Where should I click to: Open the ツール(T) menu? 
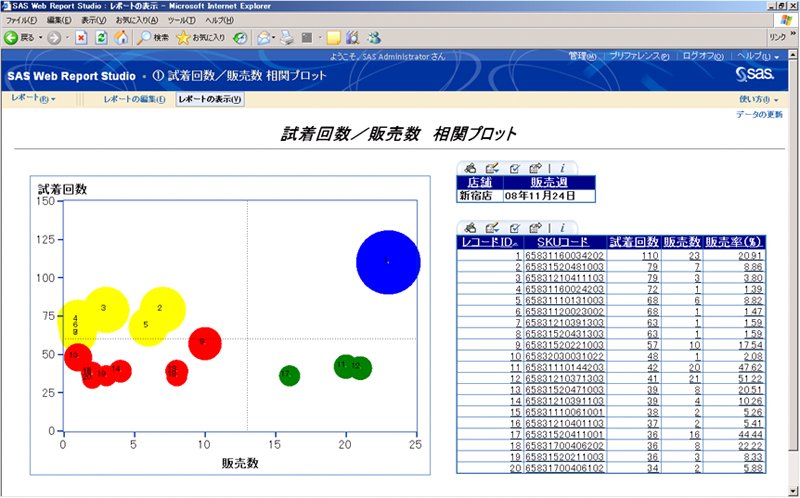pos(182,20)
